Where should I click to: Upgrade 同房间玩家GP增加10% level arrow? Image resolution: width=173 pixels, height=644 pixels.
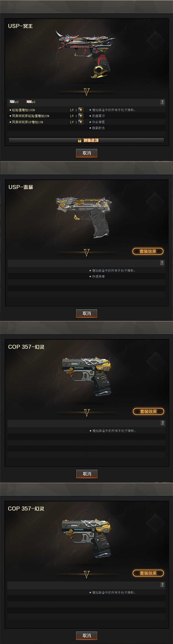pyautogui.click(x=81, y=122)
